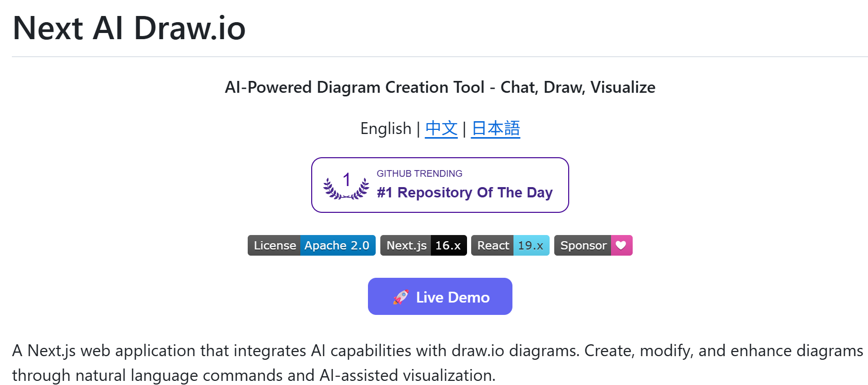Click the rocket icon on Live Demo button
The image size is (868, 385).
tap(402, 296)
